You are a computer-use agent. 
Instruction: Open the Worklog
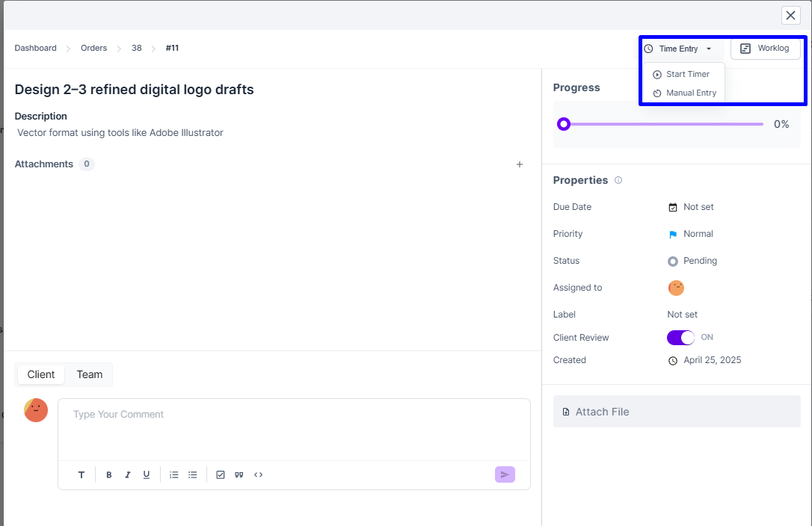[765, 49]
